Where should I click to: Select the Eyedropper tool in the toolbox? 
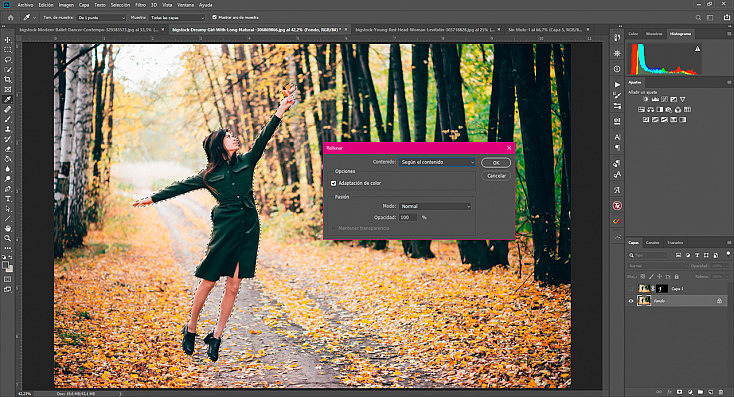tap(7, 99)
